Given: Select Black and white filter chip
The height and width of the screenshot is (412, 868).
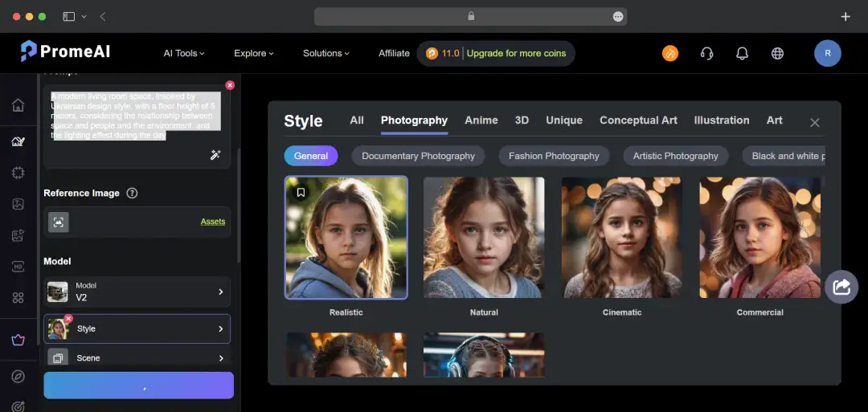Looking at the screenshot, I should coord(784,156).
